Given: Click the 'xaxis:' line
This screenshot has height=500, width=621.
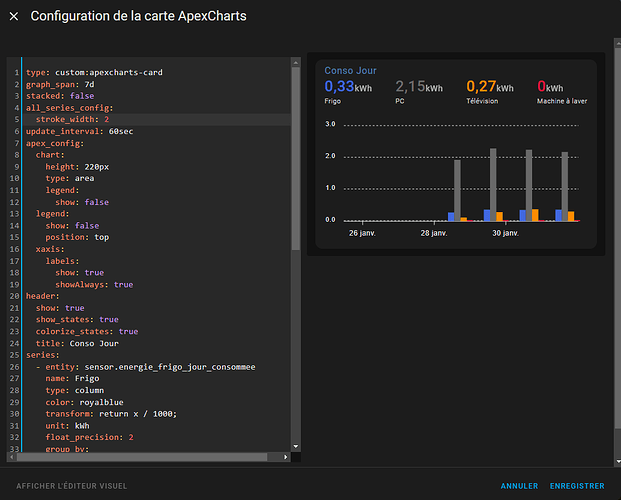Looking at the screenshot, I should point(50,249).
